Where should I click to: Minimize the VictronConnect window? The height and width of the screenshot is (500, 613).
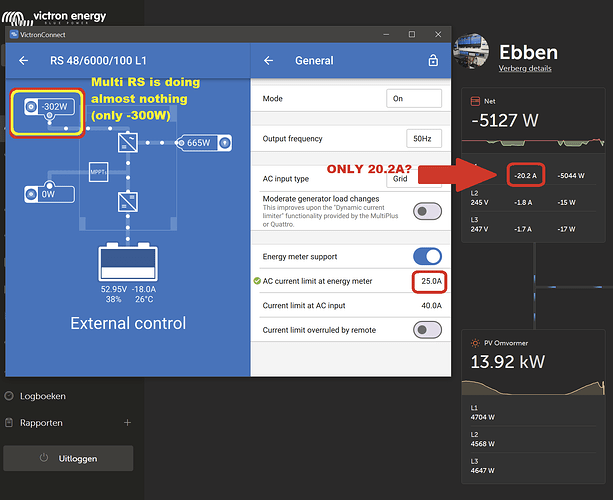coord(386,34)
